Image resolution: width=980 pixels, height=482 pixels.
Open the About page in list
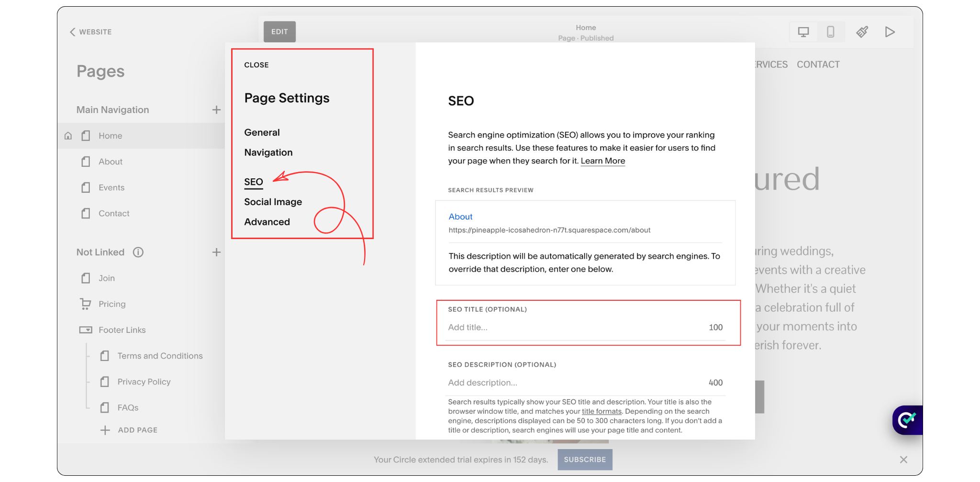(x=111, y=162)
